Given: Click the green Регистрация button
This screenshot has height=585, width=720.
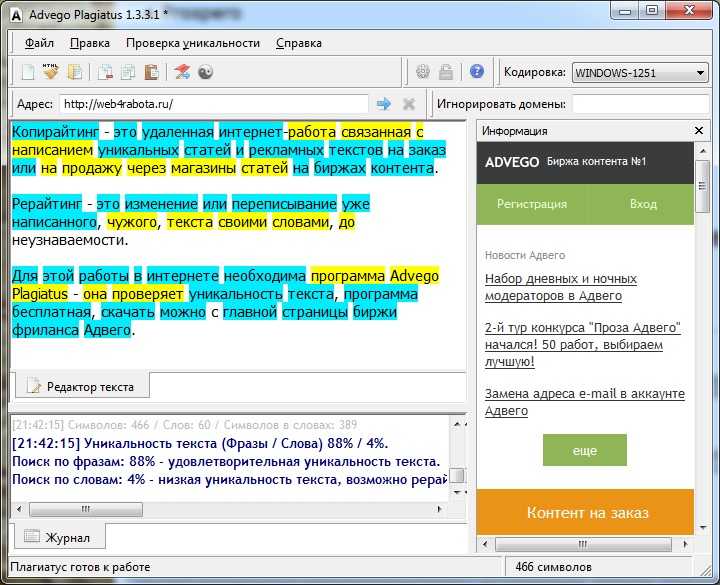Looking at the screenshot, I should pyautogui.click(x=532, y=204).
